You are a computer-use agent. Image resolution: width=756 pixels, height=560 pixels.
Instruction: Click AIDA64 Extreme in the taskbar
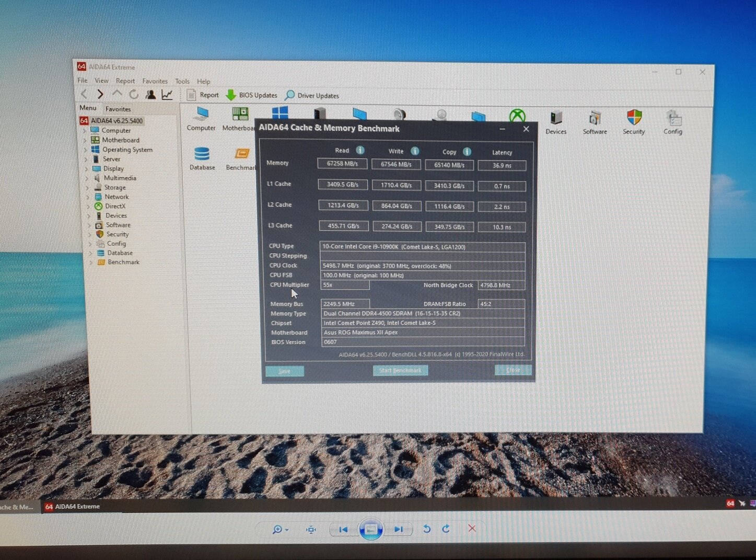[72, 506]
